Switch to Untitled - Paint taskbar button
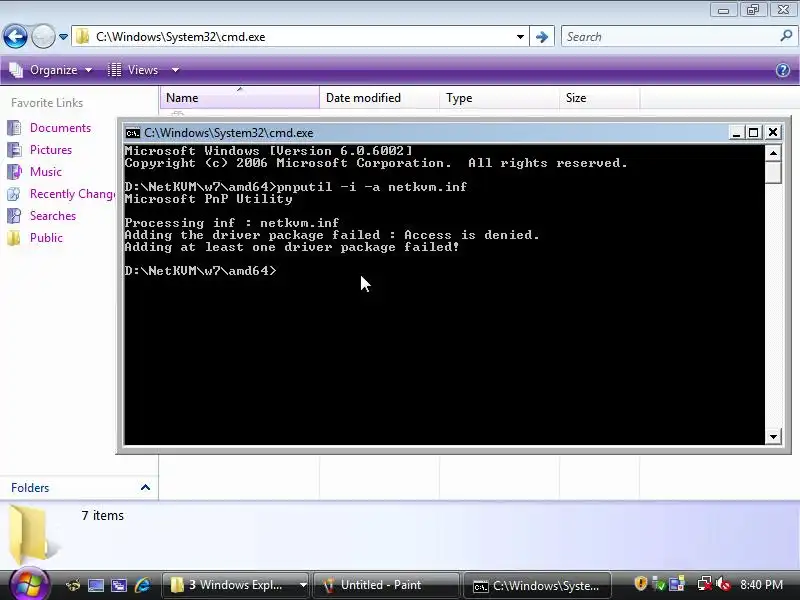Viewport: 800px width, 600px height. (386, 585)
